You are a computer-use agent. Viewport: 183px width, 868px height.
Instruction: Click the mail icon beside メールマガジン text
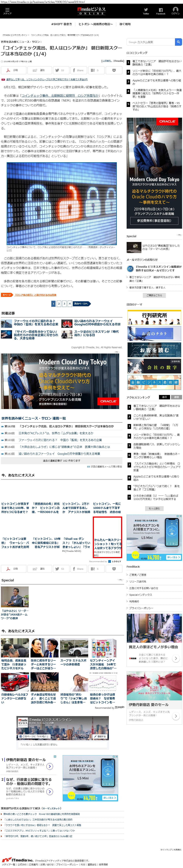(130, 269)
